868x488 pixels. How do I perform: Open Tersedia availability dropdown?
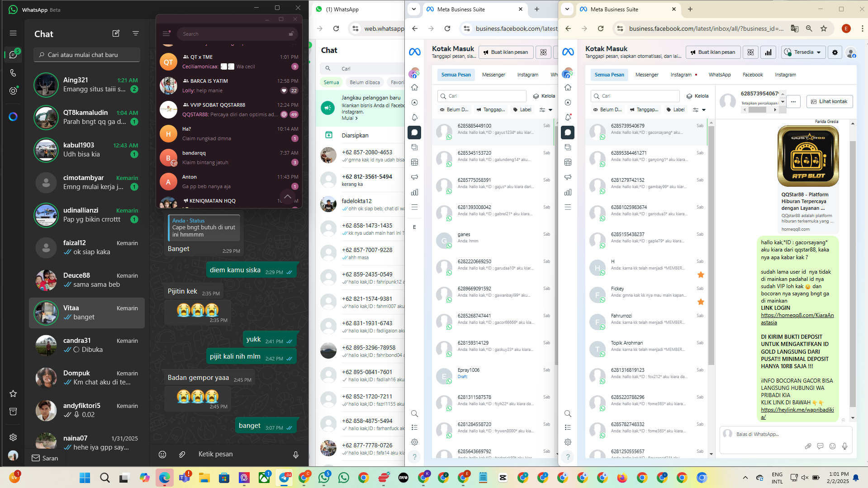803,52
